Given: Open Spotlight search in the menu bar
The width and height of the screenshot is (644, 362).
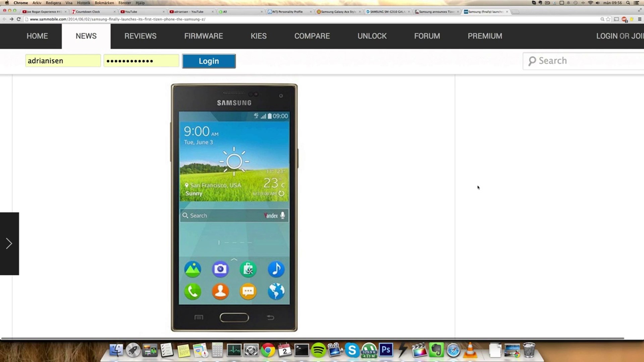Looking at the screenshot, I should [628, 3].
